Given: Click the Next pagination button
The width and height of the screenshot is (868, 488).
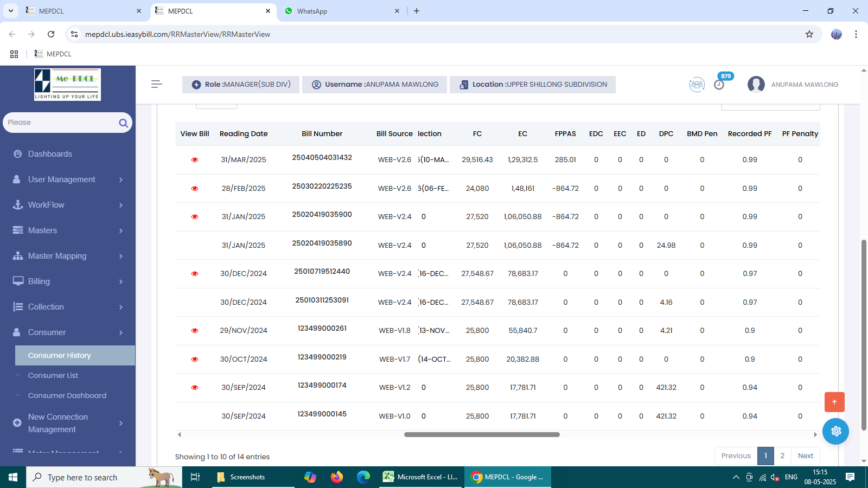Looking at the screenshot, I should 806,456.
